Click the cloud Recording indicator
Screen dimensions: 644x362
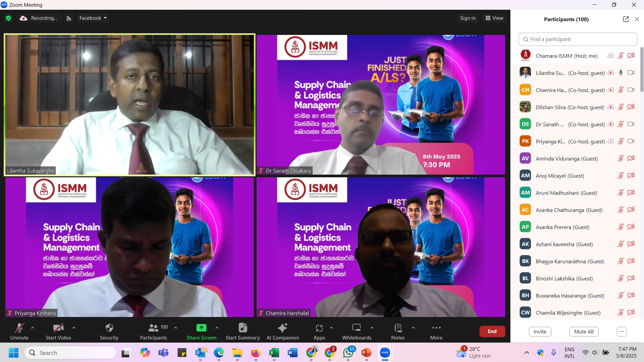point(39,18)
